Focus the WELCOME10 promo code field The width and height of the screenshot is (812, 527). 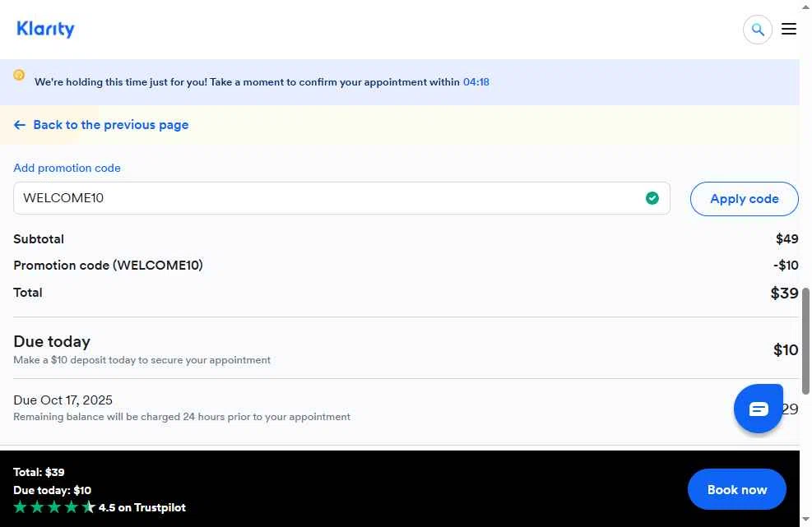coord(341,198)
